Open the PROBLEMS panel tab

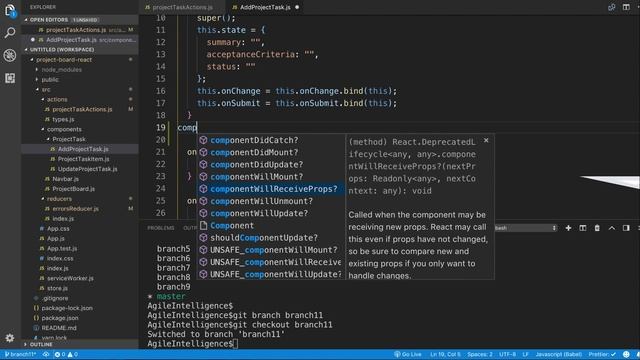161,228
